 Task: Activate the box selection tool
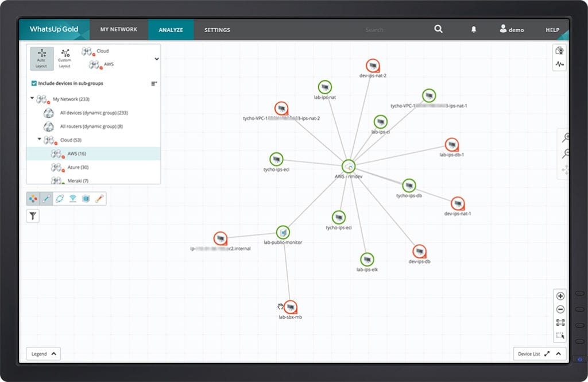(x=560, y=335)
